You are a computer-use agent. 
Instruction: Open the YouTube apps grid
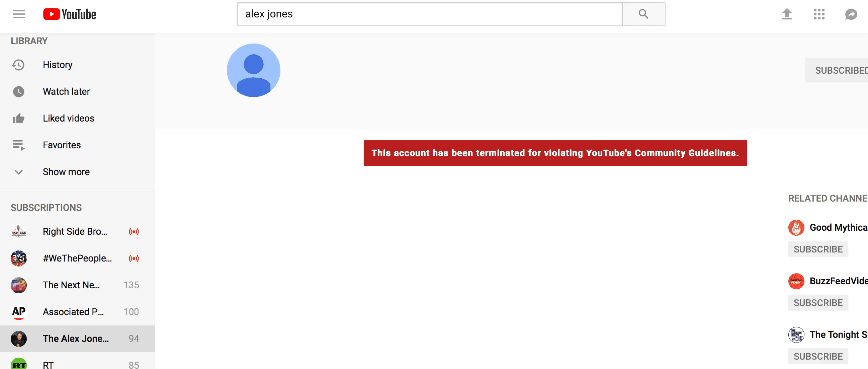click(818, 14)
